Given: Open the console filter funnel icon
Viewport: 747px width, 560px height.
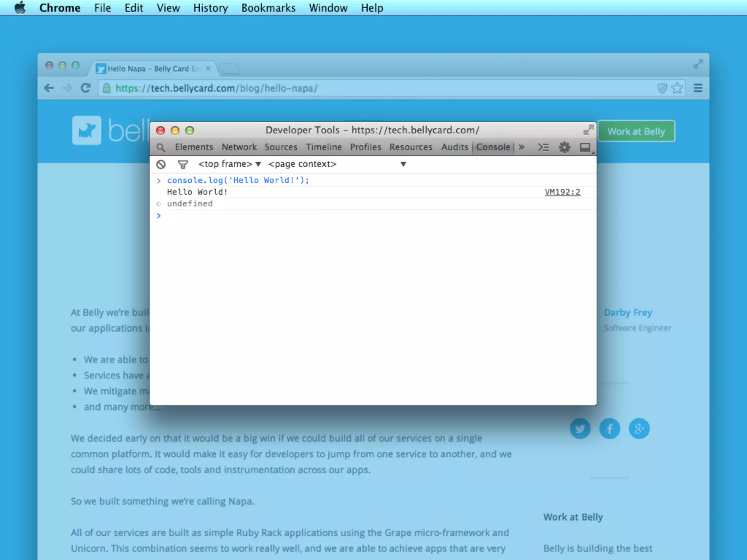Looking at the screenshot, I should pos(183,164).
